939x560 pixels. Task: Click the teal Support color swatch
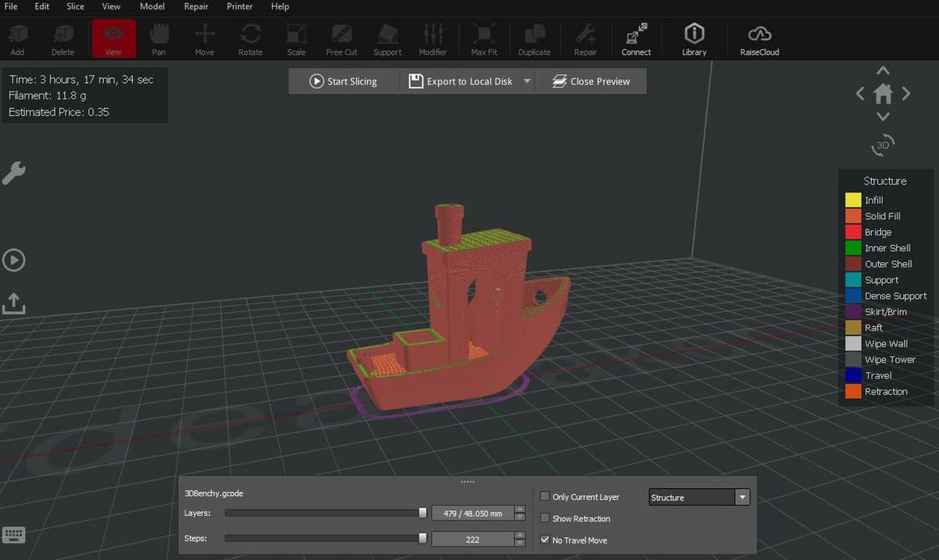click(853, 280)
